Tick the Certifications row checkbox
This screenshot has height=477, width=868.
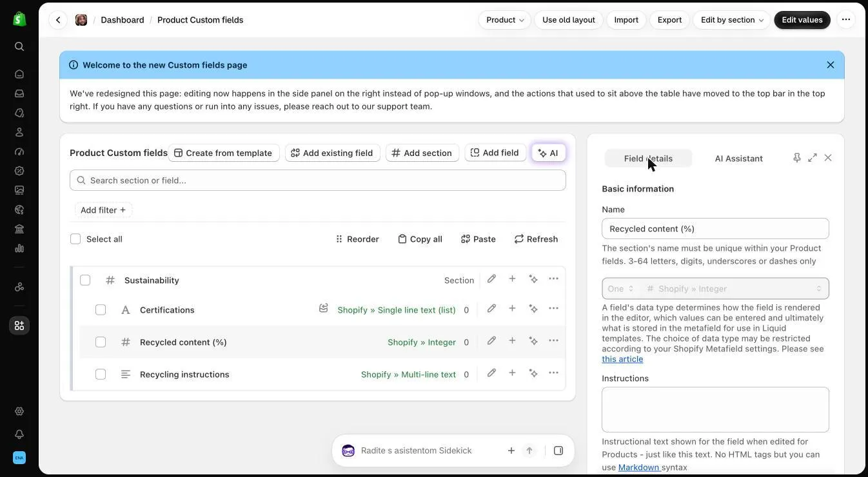tap(101, 310)
